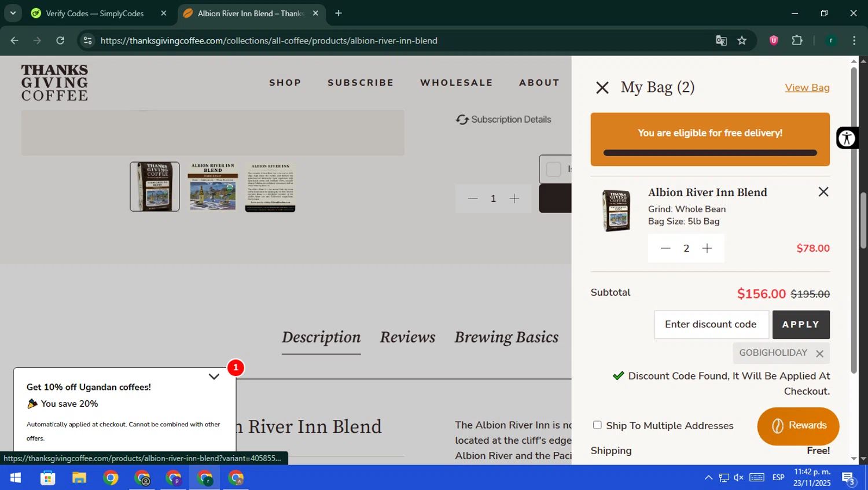Image resolution: width=868 pixels, height=490 pixels.
Task: Remove Albion River Inn Blend from bag
Action: coord(823,191)
